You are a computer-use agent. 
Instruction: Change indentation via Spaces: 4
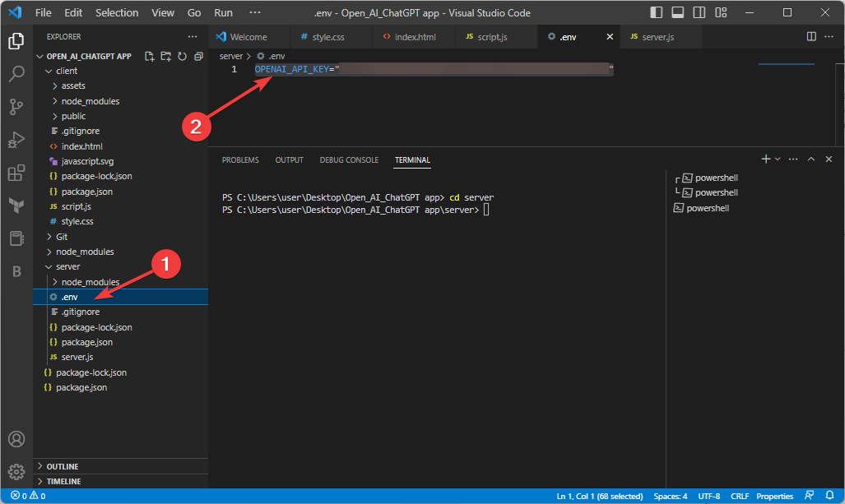pos(671,496)
